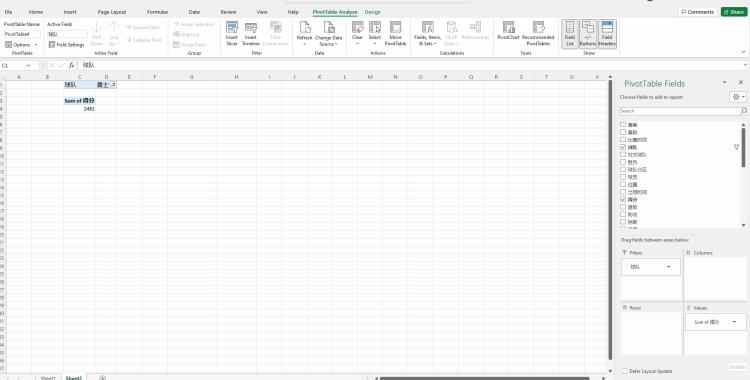
Task: Click the filter funnel beside 球队 field
Action: (x=736, y=147)
